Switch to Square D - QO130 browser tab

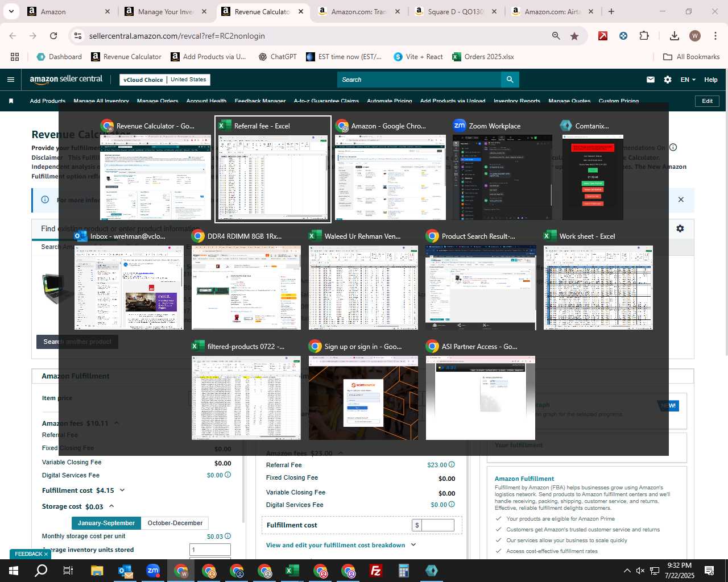tap(455, 11)
